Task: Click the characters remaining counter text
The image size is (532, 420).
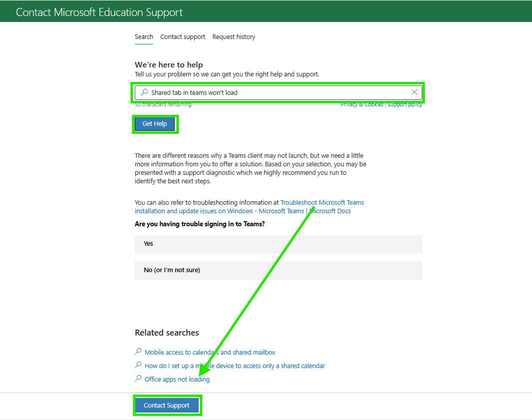Action: pyautogui.click(x=163, y=104)
